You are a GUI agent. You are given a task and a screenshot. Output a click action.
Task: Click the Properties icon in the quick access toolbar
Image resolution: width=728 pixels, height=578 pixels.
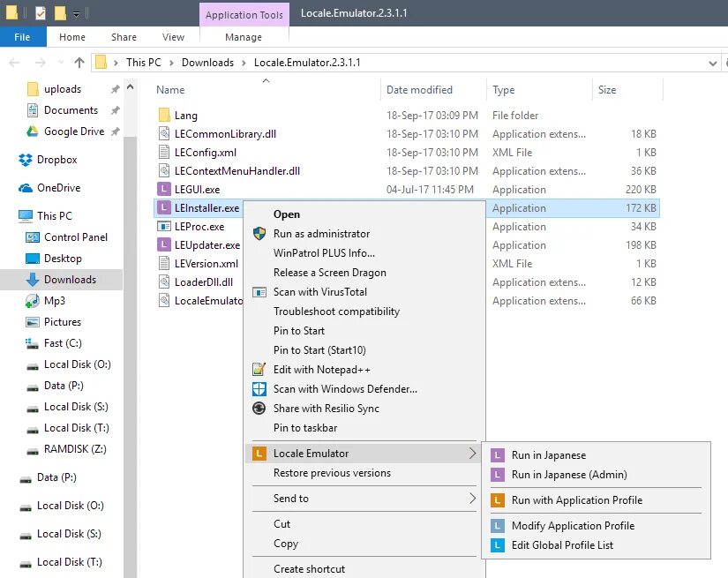[x=41, y=12]
